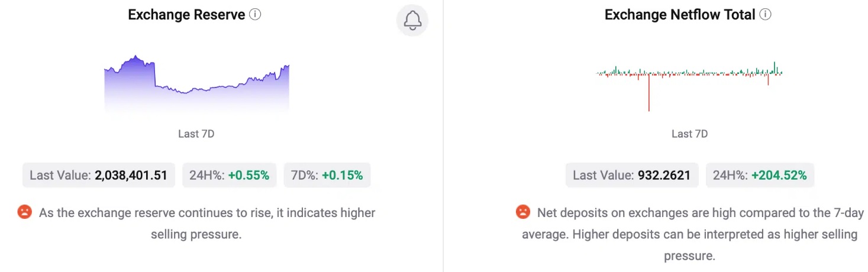Image resolution: width=868 pixels, height=272 pixels.
Task: Click the 24H% +0.55% badge
Action: tap(229, 176)
